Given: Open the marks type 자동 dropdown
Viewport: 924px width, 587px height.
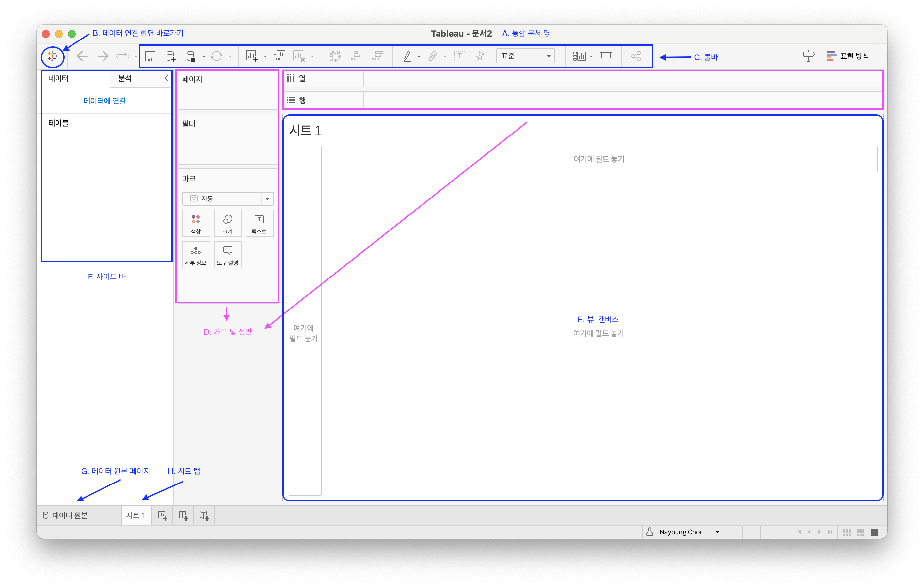Looking at the screenshot, I should pyautogui.click(x=228, y=199).
